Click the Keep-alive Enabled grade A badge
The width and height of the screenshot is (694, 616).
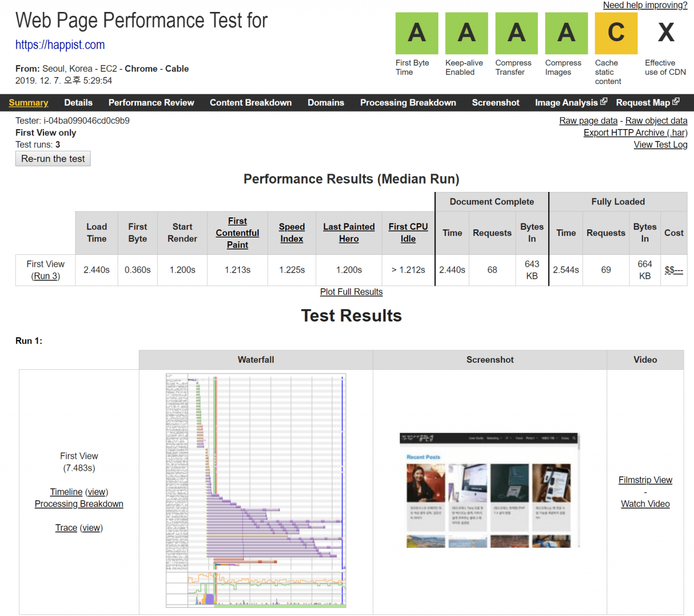(466, 33)
